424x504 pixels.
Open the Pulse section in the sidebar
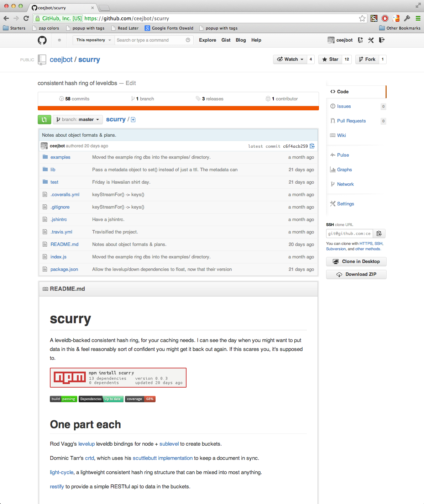[x=342, y=155]
